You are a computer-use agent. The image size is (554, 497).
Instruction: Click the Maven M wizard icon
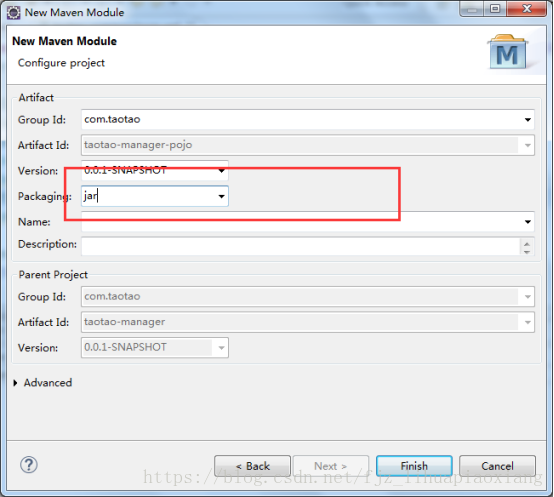508,52
